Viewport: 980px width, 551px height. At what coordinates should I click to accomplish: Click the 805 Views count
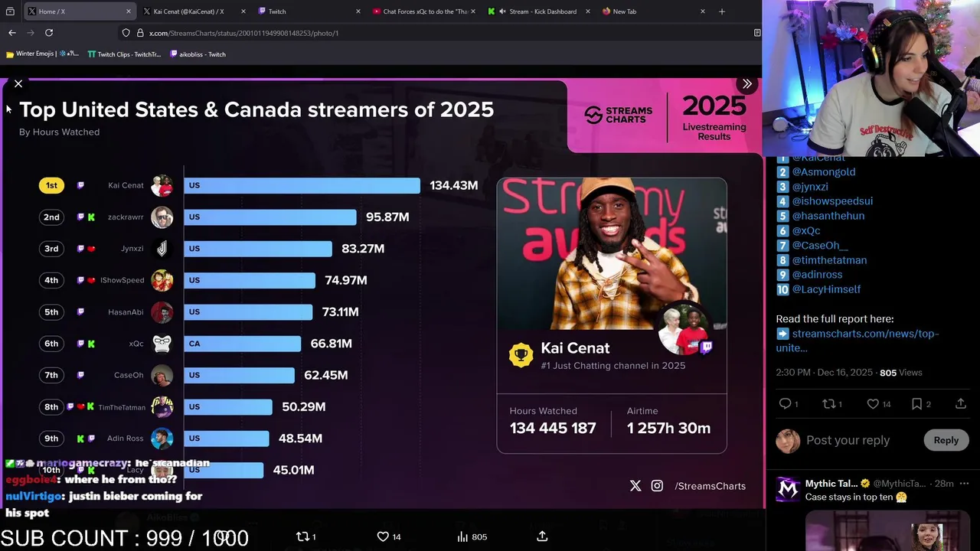[x=901, y=373]
